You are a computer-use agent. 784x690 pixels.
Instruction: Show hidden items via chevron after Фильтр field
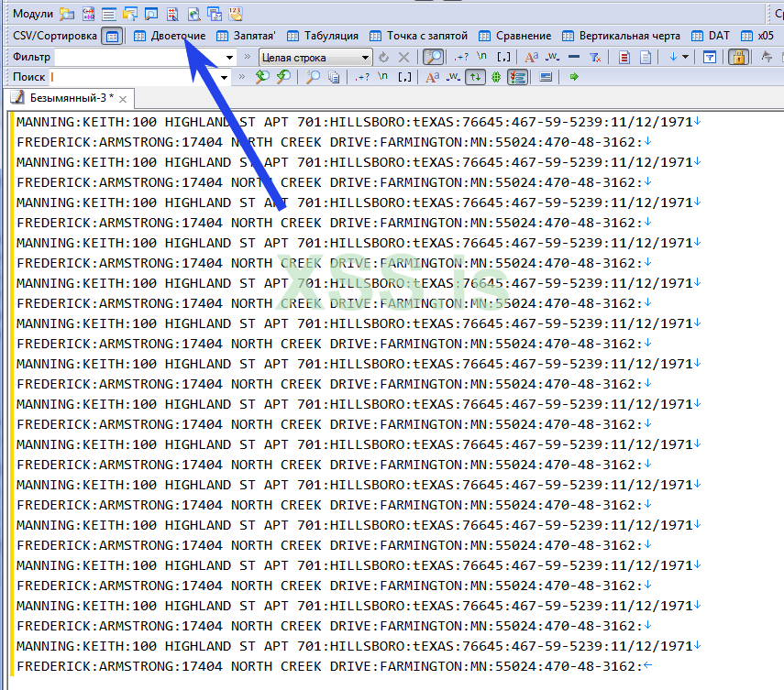[x=247, y=57]
